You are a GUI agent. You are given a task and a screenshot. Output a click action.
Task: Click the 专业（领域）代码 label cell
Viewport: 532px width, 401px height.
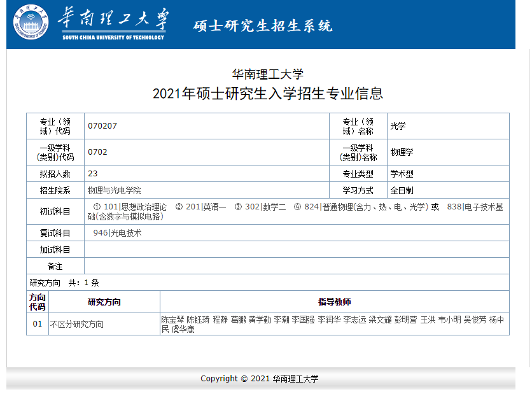55,126
